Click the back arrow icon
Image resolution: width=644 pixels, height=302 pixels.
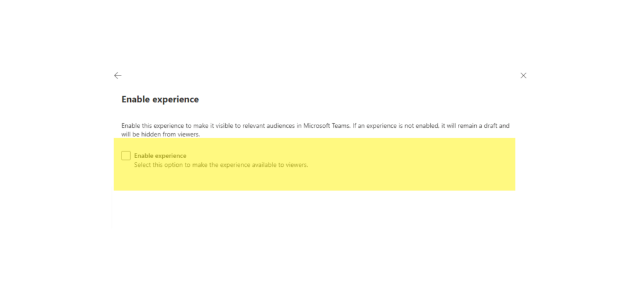(x=118, y=75)
